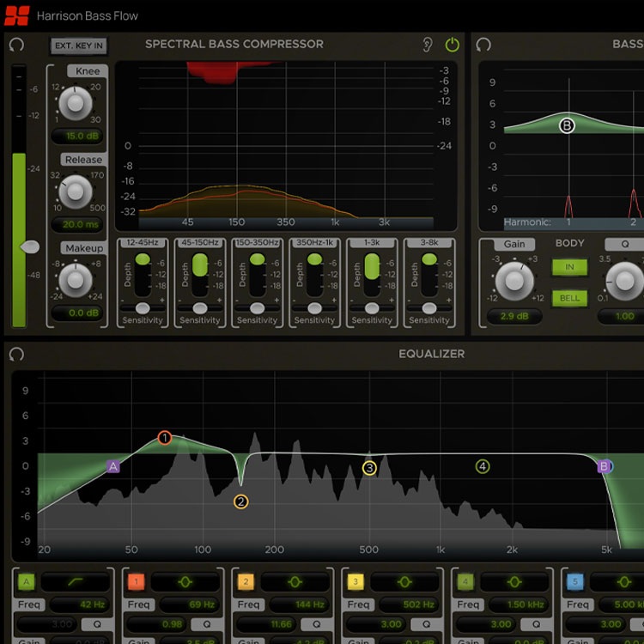
Task: Open band 1 filter shape selector
Action: [x=185, y=582]
